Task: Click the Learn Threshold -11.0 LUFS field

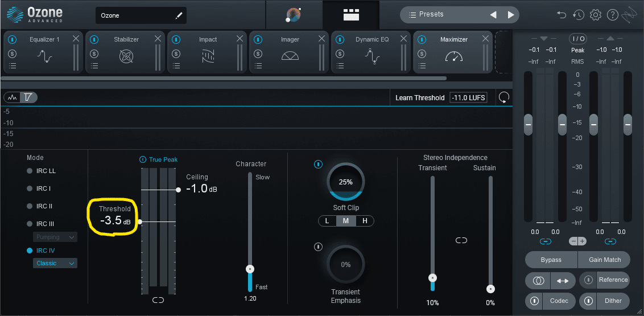Action: (x=468, y=98)
